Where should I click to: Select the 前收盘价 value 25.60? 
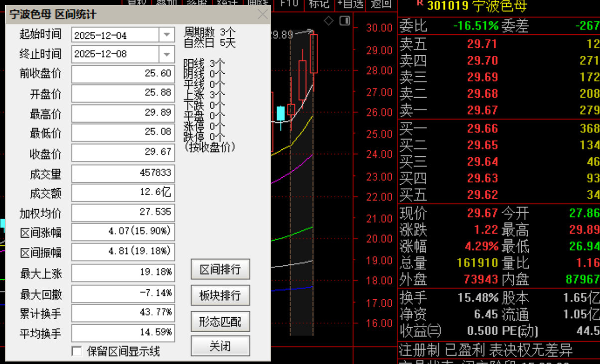point(123,74)
